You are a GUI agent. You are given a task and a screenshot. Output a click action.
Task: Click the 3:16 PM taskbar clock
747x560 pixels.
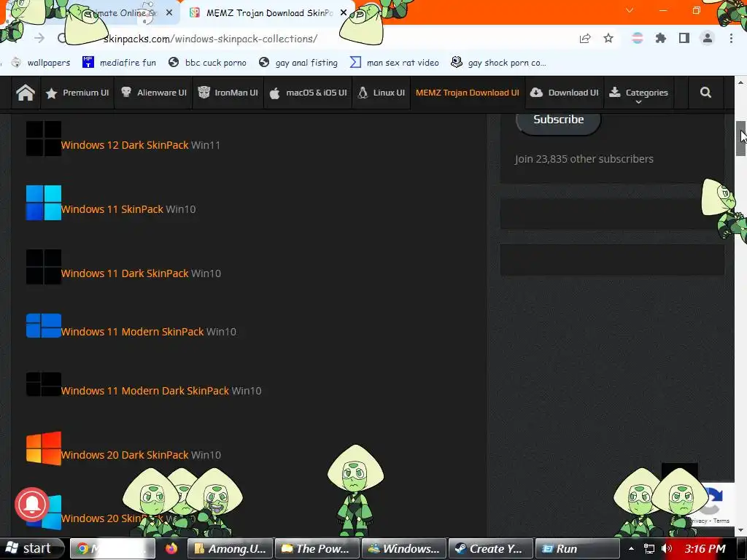click(x=705, y=548)
